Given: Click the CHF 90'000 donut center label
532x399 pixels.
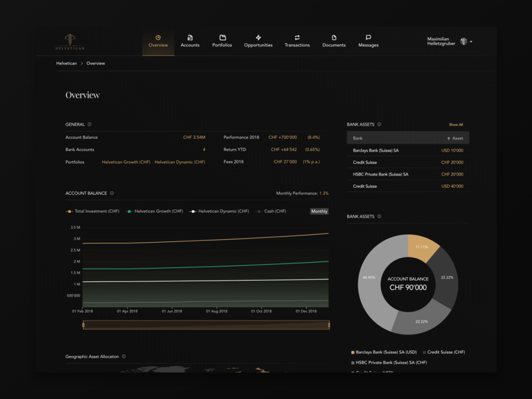Looking at the screenshot, I should pyautogui.click(x=408, y=288).
